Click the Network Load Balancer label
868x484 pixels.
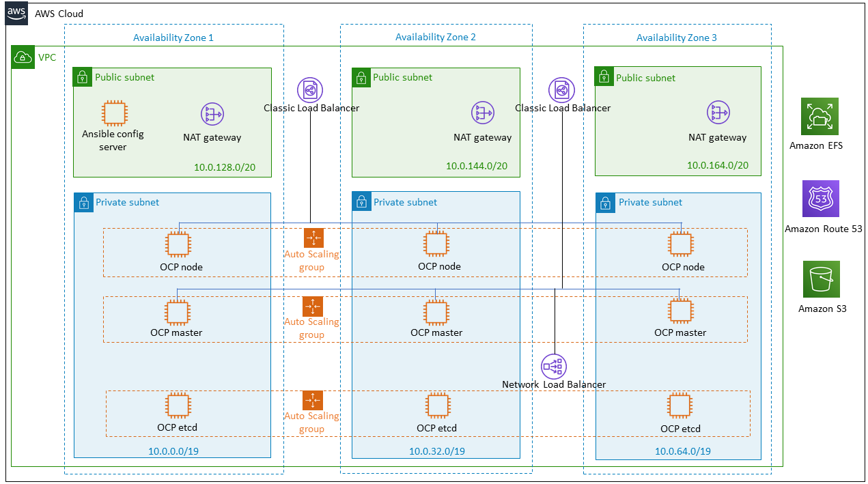pos(554,384)
